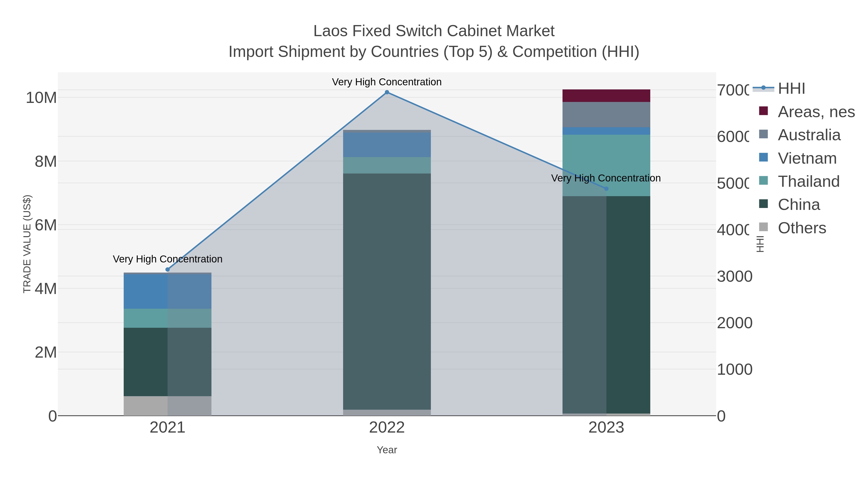Click the '2000' HHI axis tick label
Screen dimensions: 868x488
click(735, 323)
